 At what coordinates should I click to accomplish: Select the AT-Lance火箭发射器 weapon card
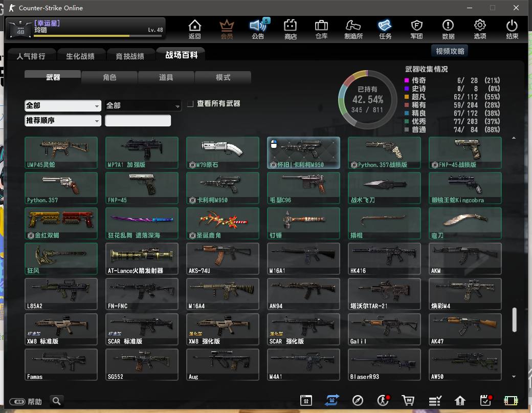[142, 258]
